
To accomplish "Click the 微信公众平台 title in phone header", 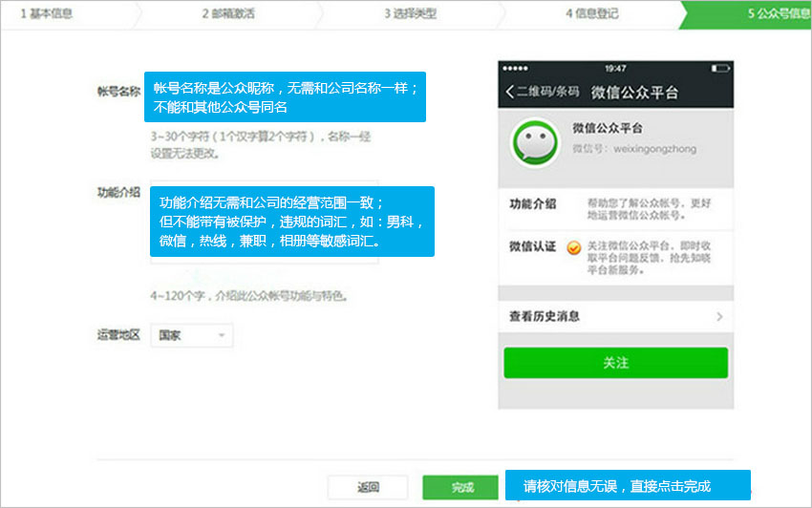I will coord(634,93).
